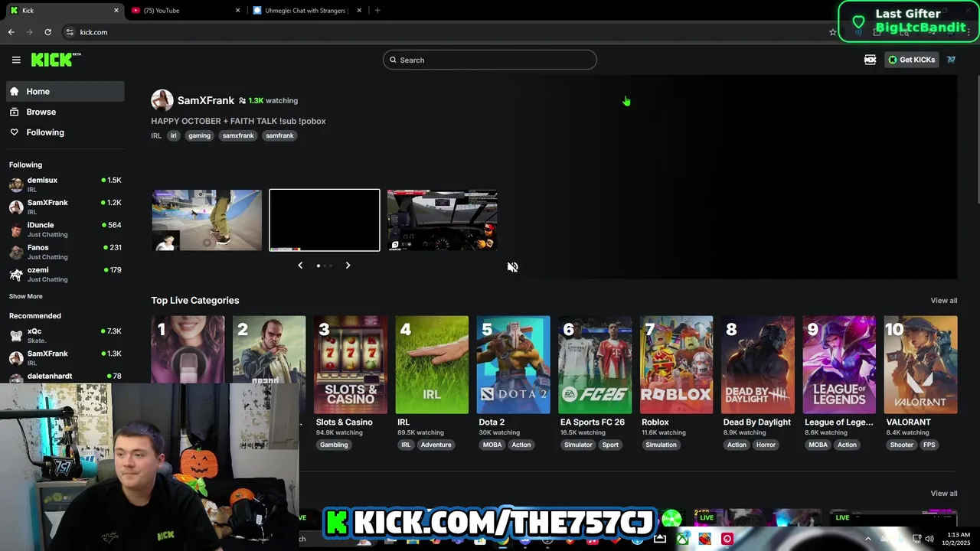
Task: Select the gaming tag under featured stream
Action: pyautogui.click(x=199, y=135)
